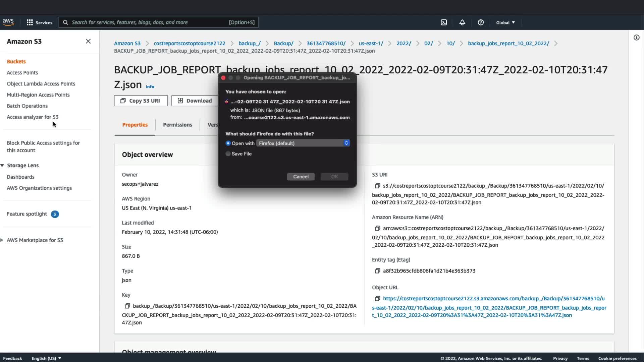
Task: Copy the object Key icon
Action: pos(127,306)
